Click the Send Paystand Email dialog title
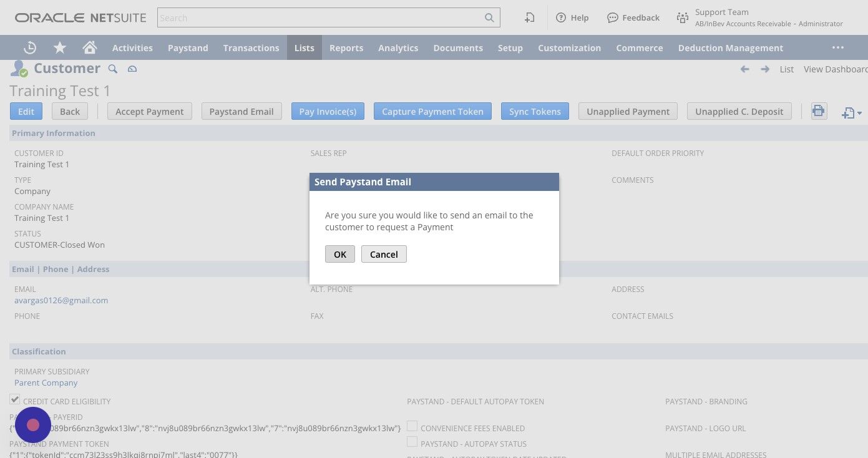 point(363,182)
